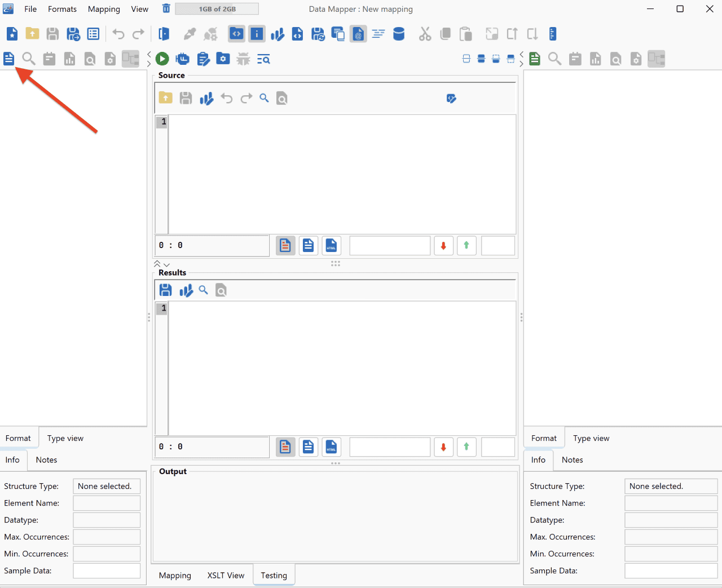
Task: Click the trash garbage-collect icon beside memory bar
Action: (166, 8)
